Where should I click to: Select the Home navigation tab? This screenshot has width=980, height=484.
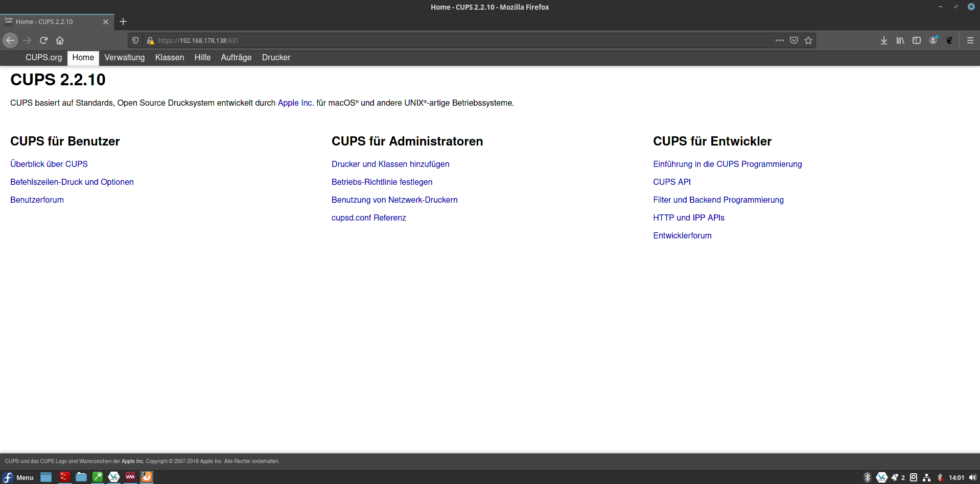(x=83, y=58)
